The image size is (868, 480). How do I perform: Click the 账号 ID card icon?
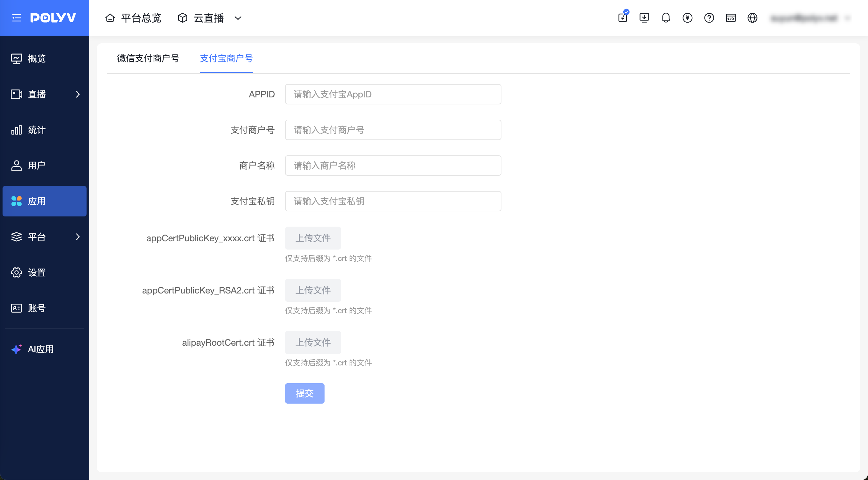(17, 308)
